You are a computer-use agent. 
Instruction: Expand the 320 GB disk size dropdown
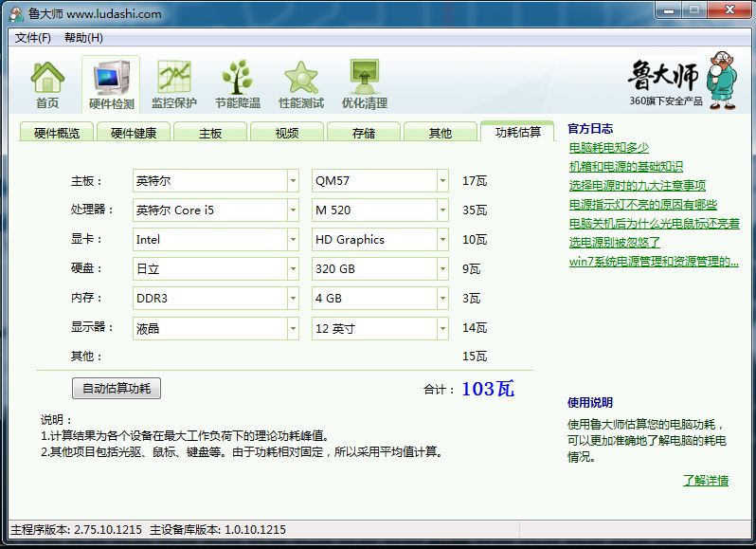click(x=442, y=268)
